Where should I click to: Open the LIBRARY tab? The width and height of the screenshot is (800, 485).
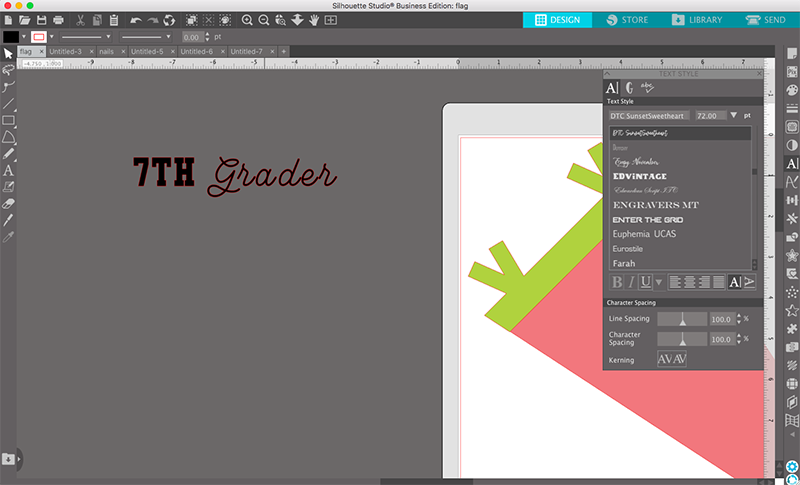point(696,20)
